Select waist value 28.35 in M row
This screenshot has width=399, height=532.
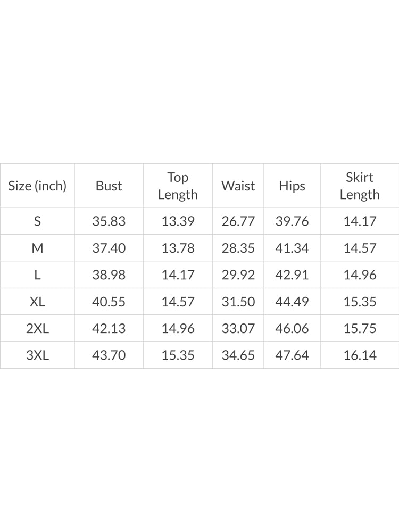238,248
